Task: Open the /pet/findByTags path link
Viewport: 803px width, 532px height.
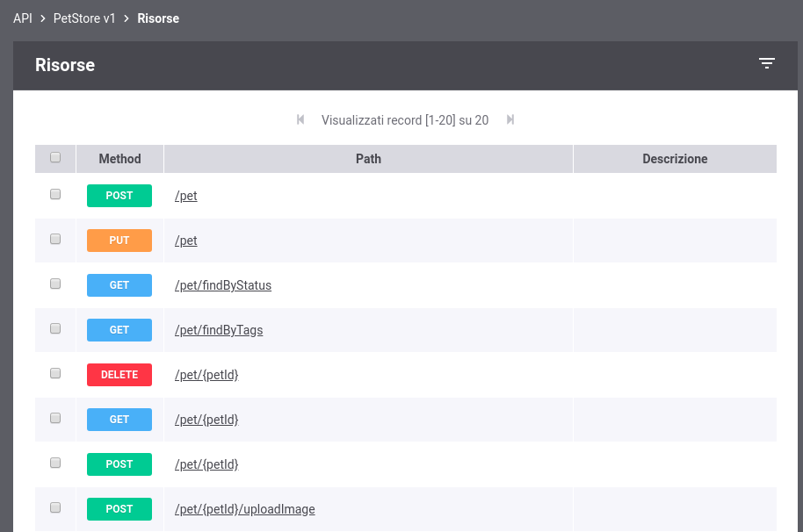Action: tap(219, 330)
